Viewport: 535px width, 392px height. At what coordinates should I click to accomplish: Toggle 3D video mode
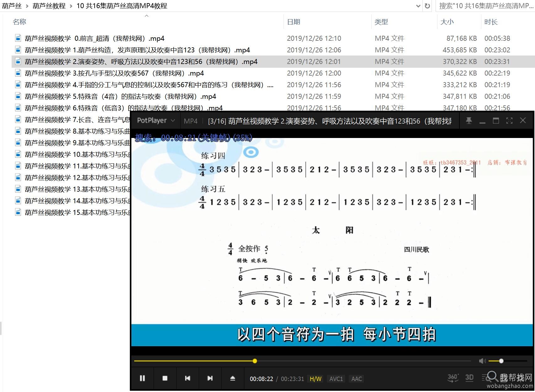click(x=469, y=377)
